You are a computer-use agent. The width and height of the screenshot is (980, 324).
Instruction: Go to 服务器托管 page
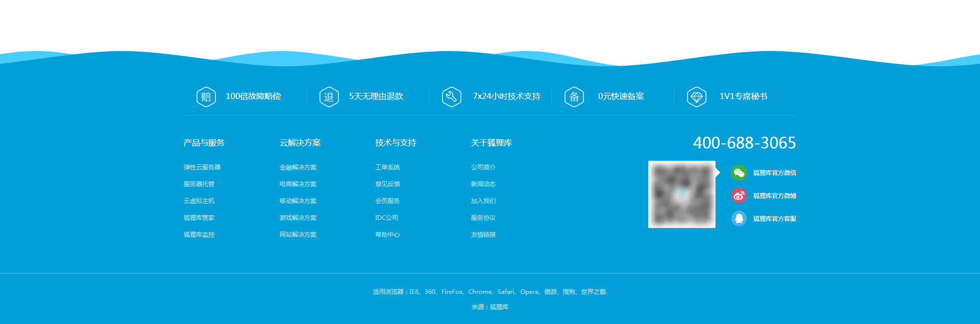[x=199, y=184]
